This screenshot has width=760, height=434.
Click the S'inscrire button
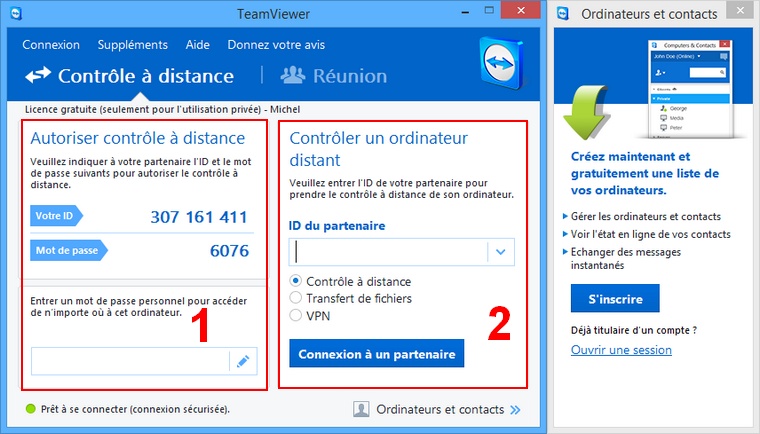615,299
